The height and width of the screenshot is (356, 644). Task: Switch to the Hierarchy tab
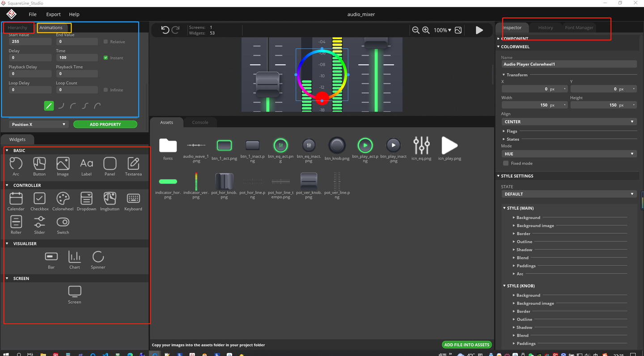click(17, 28)
